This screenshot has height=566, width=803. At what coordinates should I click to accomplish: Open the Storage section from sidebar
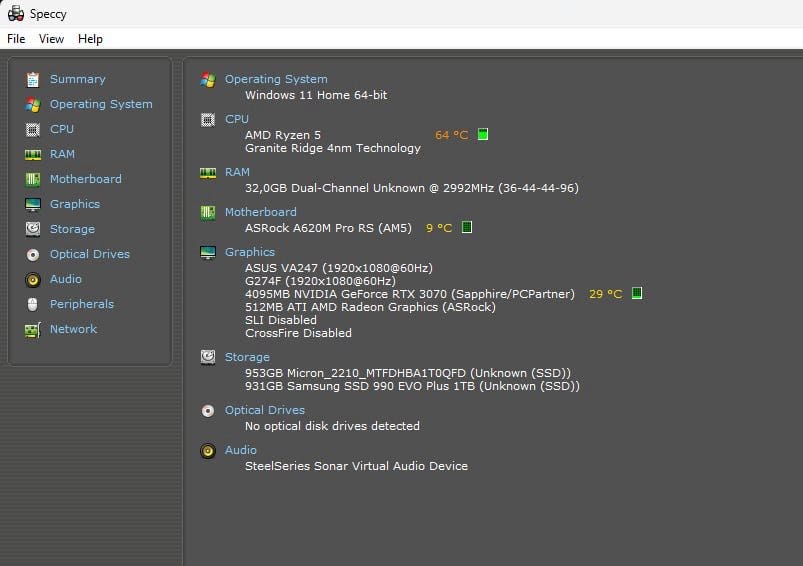pyautogui.click(x=72, y=229)
